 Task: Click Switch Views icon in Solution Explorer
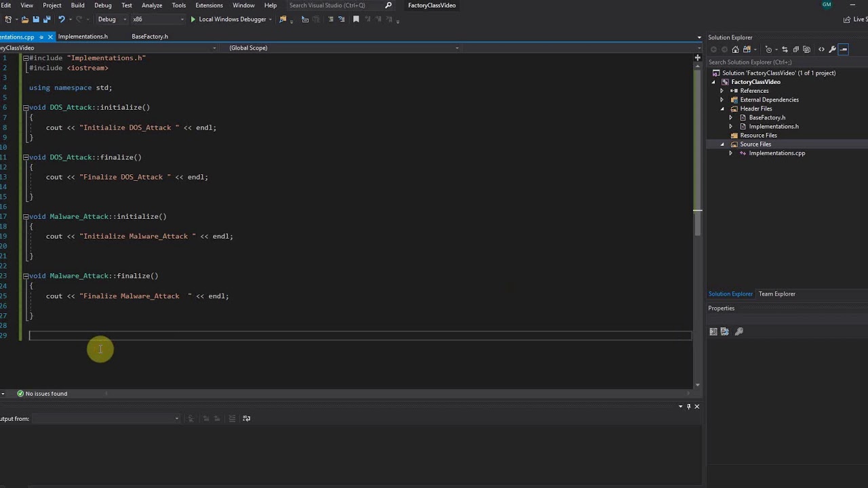click(x=747, y=49)
